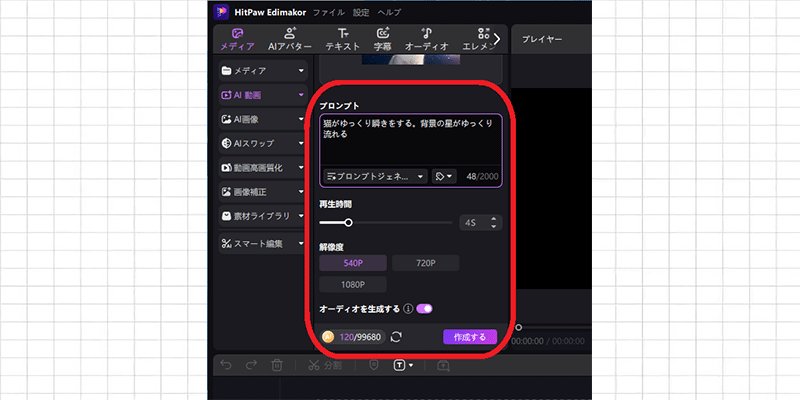Click the AI画像 sidebar icon
Viewport: 800px width, 400px height.
pos(226,119)
